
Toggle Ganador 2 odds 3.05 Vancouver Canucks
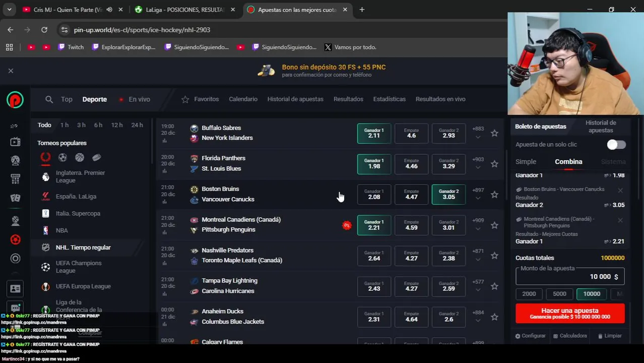pos(448,195)
